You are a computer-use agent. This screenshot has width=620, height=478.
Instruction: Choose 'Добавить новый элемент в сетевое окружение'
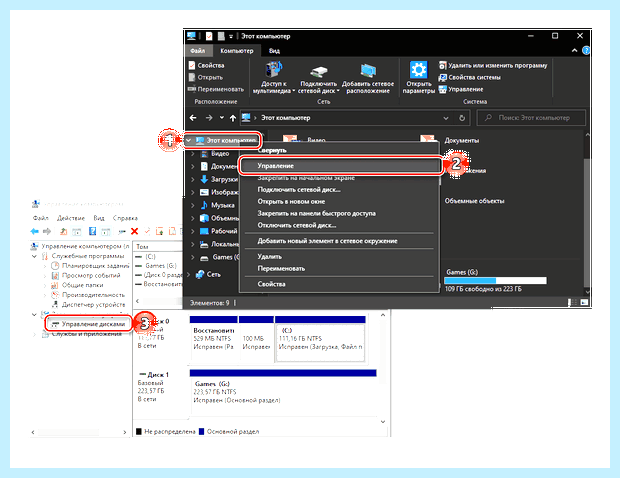pyautogui.click(x=327, y=241)
